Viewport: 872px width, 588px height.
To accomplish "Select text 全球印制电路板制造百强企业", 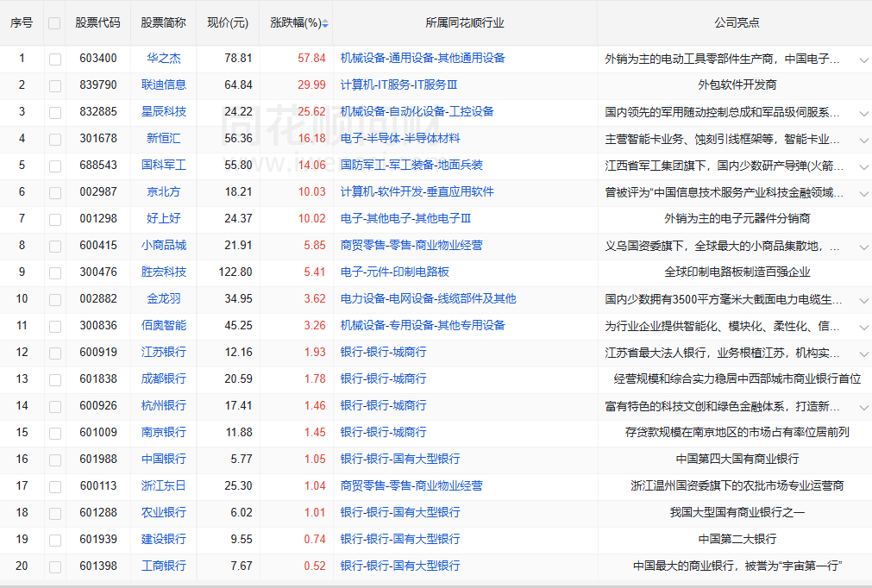I will 737,272.
